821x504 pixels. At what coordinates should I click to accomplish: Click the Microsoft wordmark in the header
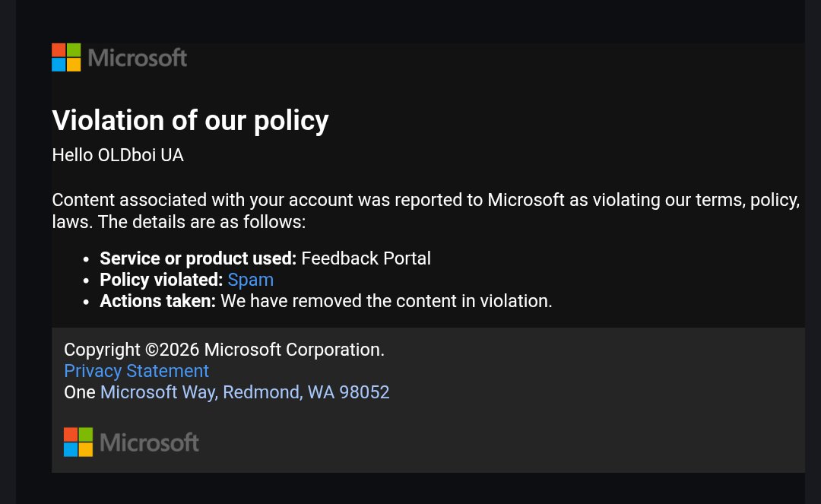[138, 58]
